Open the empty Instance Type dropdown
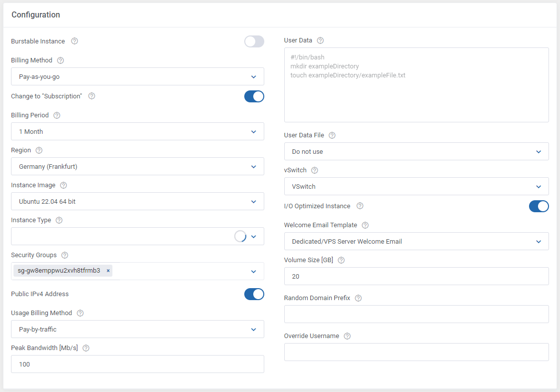The image size is (560, 392). coord(137,236)
